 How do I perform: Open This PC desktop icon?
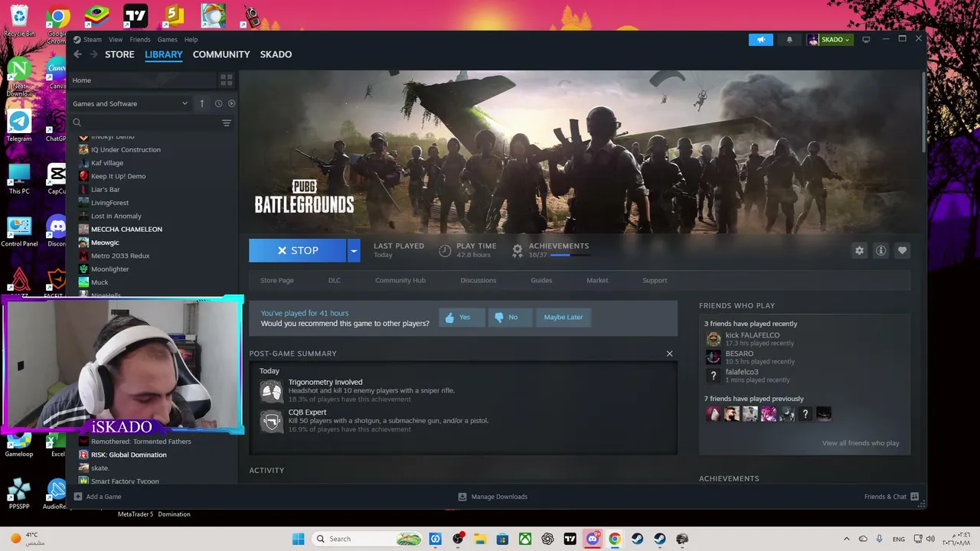(19, 178)
